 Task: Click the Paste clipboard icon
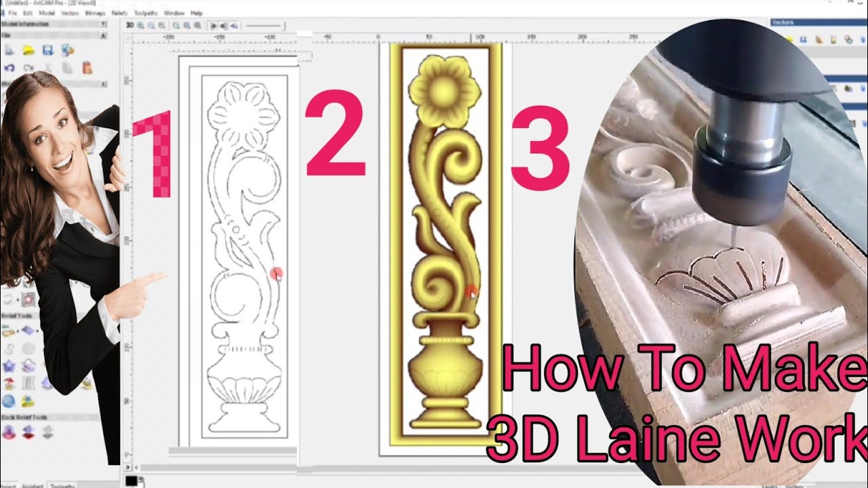(87, 68)
